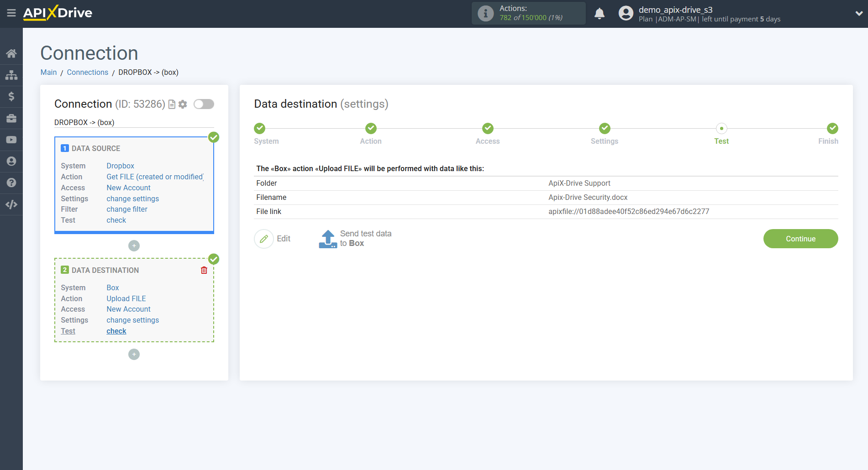Jump to the Finish wizard step
The image size is (868, 470).
832,129
